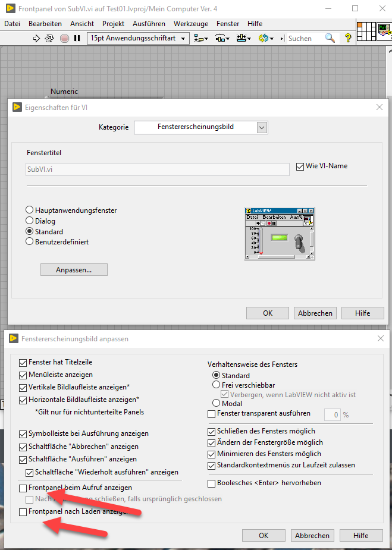Click Abbrechen in Eigenschaften für VI dialog
This screenshot has height=550, width=392.
[x=315, y=313]
